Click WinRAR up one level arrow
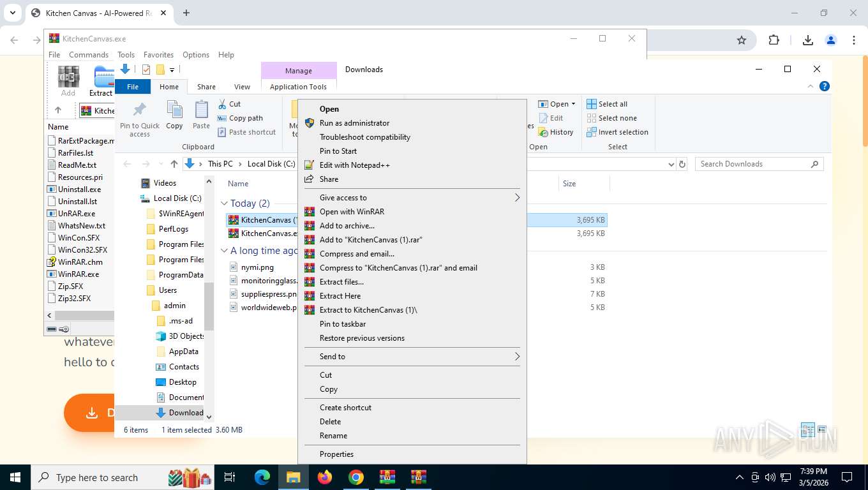Viewport: 868px width, 490px height. [58, 110]
